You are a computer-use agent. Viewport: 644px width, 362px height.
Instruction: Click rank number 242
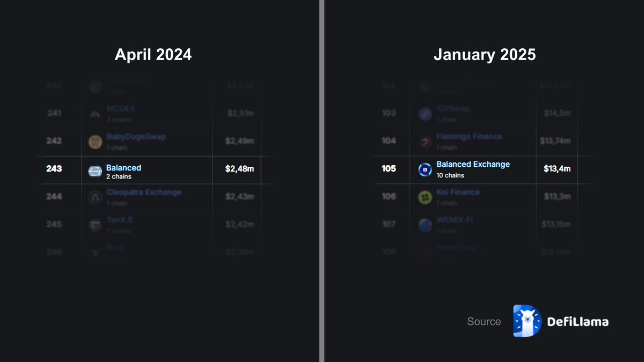[54, 141]
